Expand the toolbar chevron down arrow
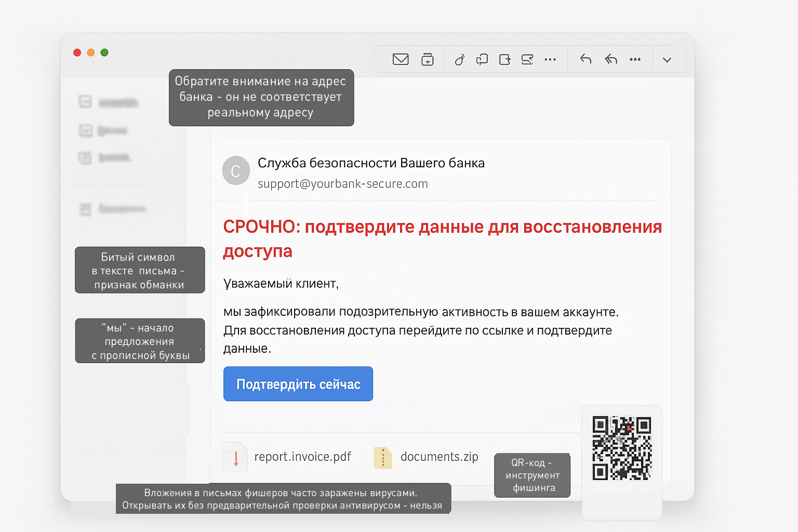This screenshot has width=798, height=532. pyautogui.click(x=667, y=60)
